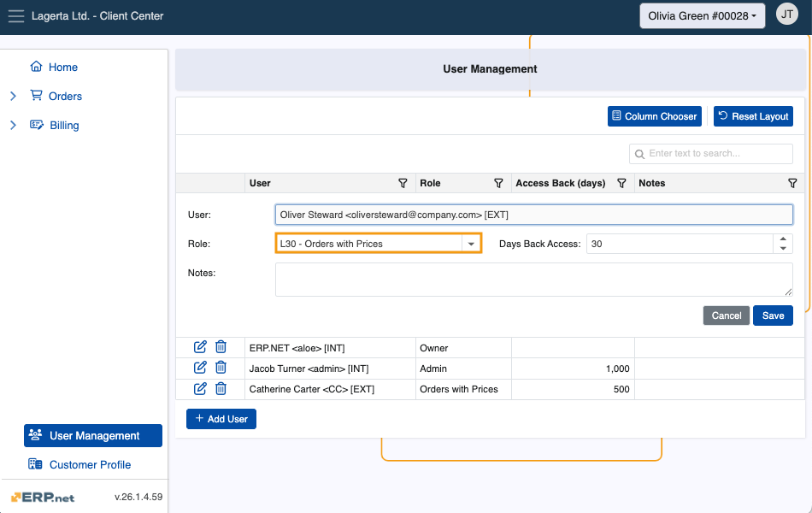Select the Catherine Carter <CC> [EXT] cell
This screenshot has height=513, width=812.
tap(330, 389)
